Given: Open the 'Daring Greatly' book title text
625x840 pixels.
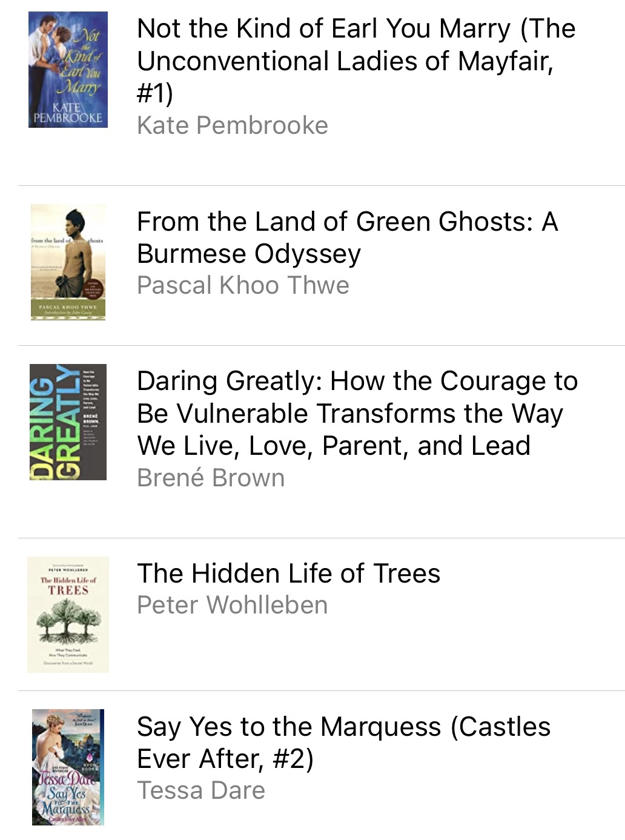Looking at the screenshot, I should click(357, 382).
